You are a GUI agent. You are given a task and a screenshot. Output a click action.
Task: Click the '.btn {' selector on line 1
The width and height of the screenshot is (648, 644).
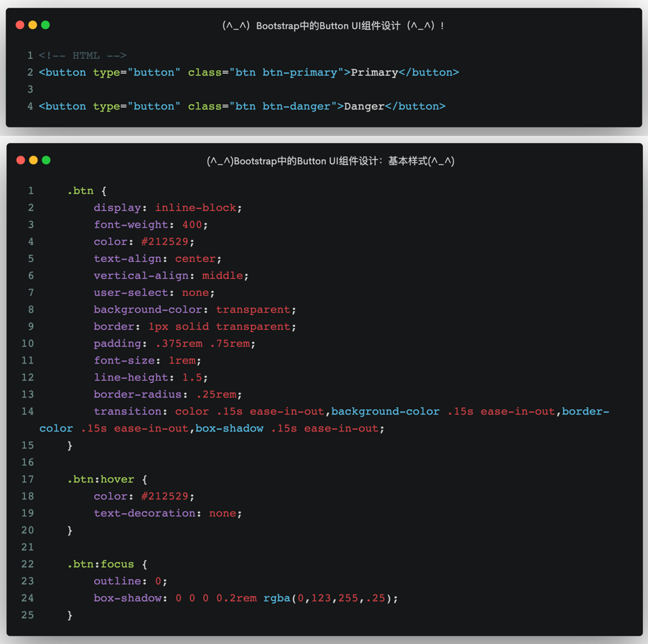point(87,191)
